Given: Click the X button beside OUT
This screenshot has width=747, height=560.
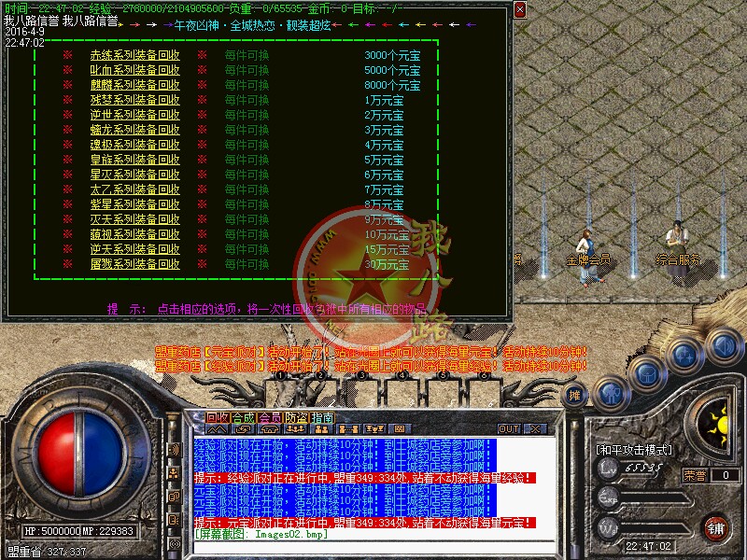Looking at the screenshot, I should tap(536, 428).
